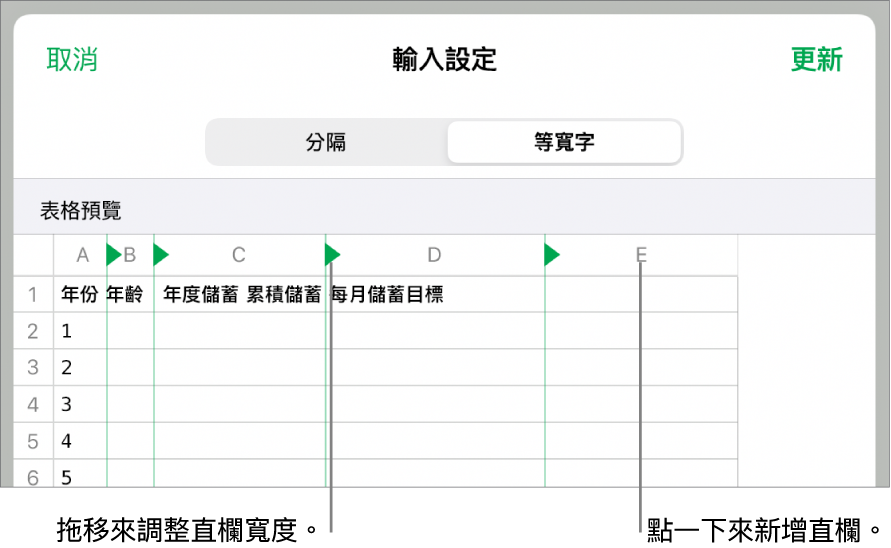Tap the 更新 update button
This screenshot has width=891, height=548.
[x=817, y=60]
